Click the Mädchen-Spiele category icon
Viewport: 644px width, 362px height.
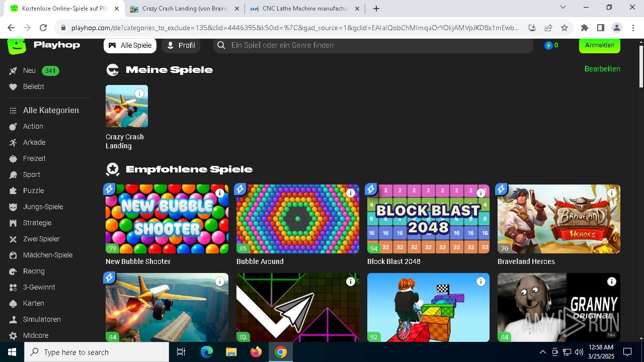point(13,255)
